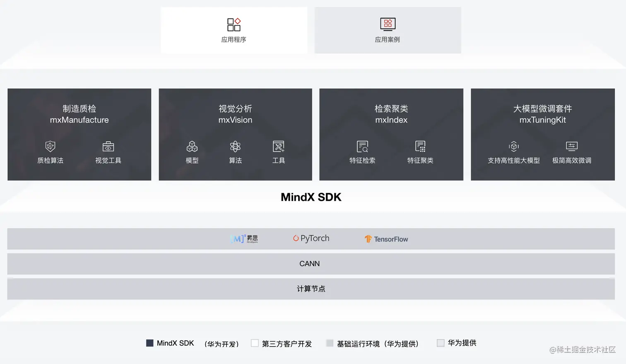The width and height of the screenshot is (626, 364).
Task: Click the CANN layer bar
Action: [311, 264]
